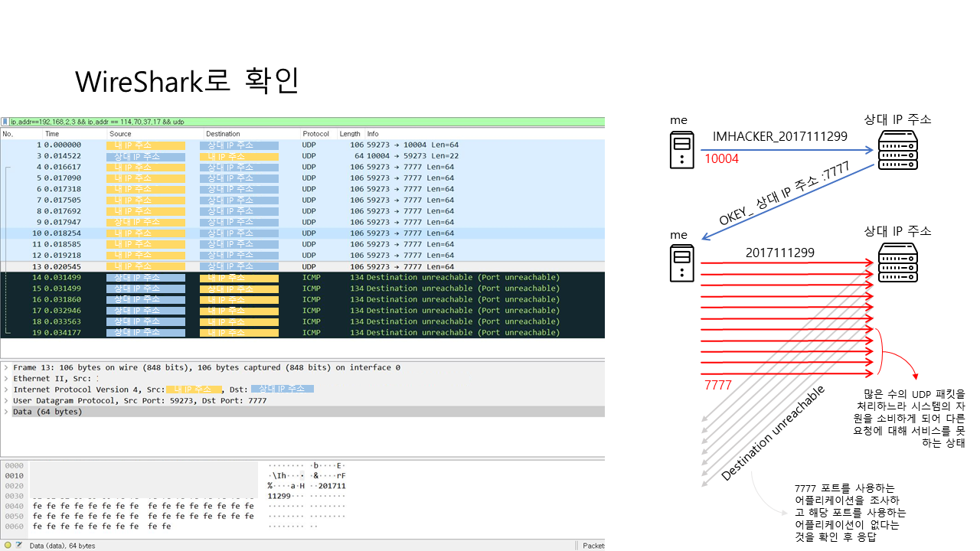Open capture file properties status bar icon

coord(18,546)
